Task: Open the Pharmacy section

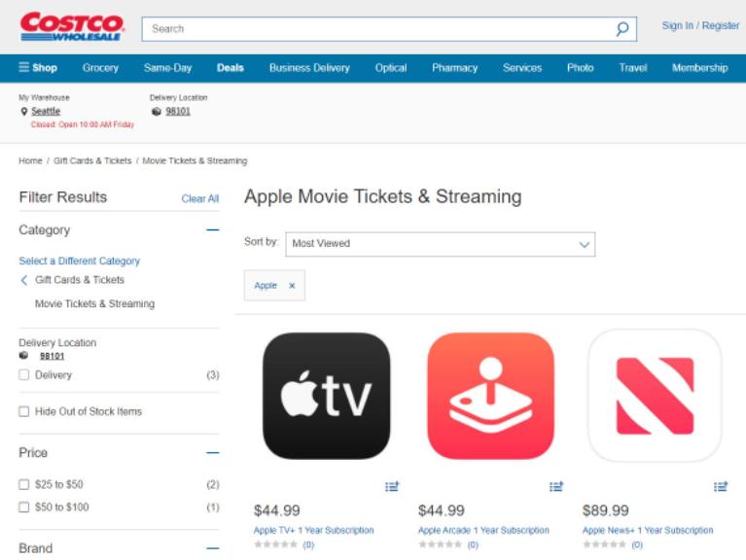Action: [x=454, y=67]
